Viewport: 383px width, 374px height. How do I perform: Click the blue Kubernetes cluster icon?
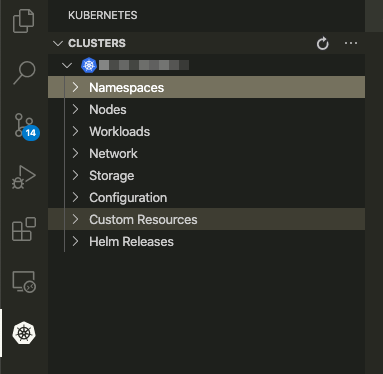[89, 65]
